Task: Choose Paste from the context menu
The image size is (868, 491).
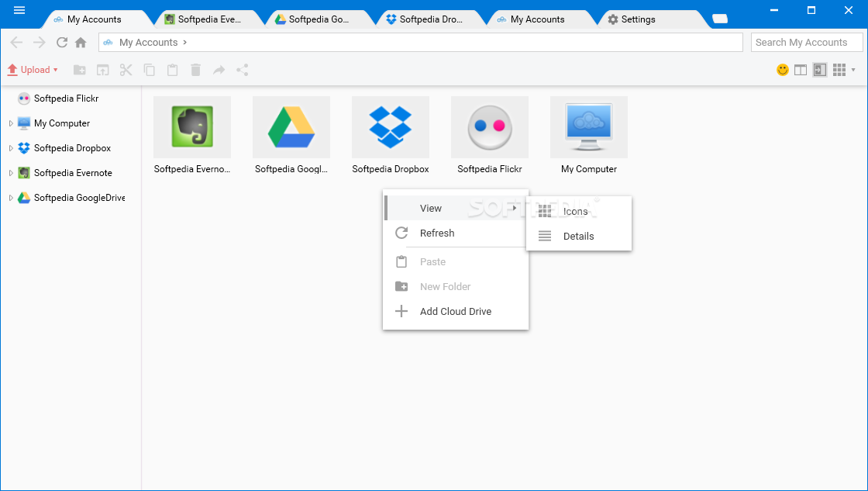Action: (x=456, y=261)
